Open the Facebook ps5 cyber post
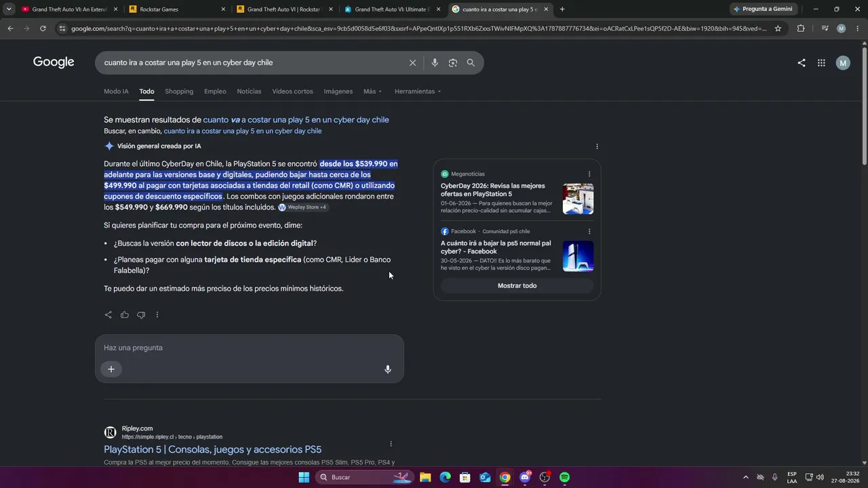Viewport: 868px width, 488px height. click(496, 247)
